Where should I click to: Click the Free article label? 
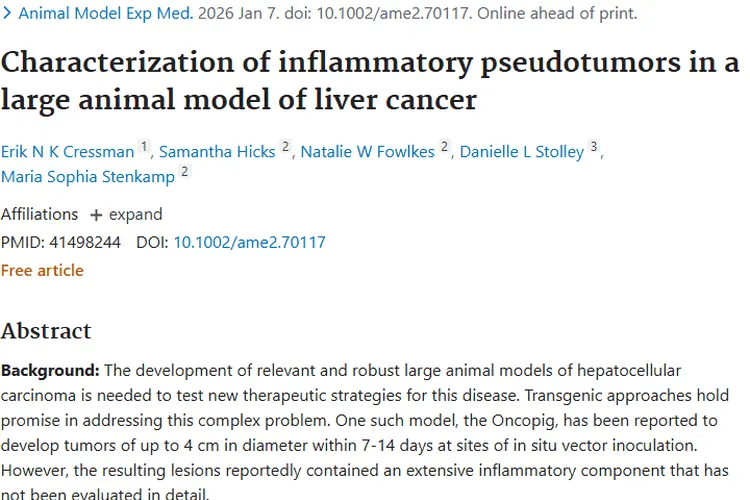tap(42, 270)
